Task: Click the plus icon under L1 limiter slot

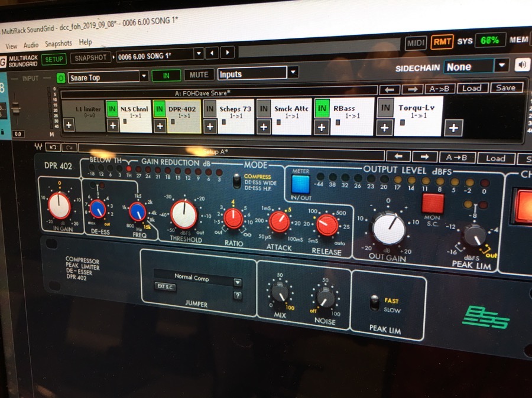Action: pos(69,125)
